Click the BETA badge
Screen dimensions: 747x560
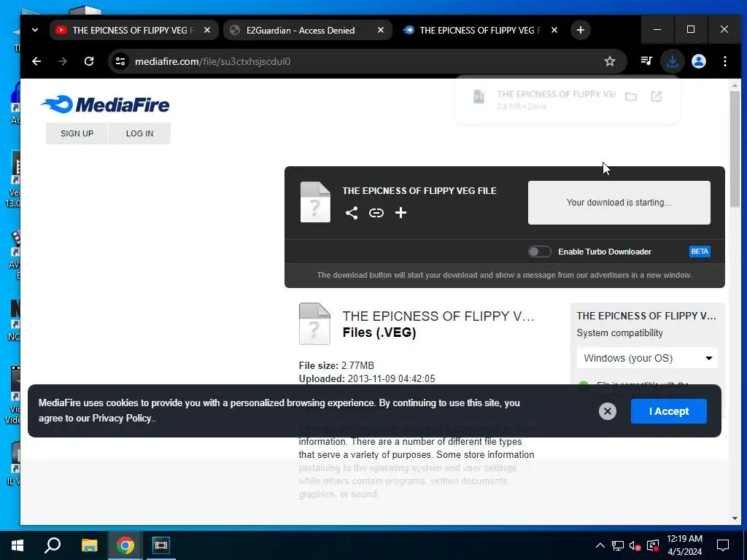[700, 252]
